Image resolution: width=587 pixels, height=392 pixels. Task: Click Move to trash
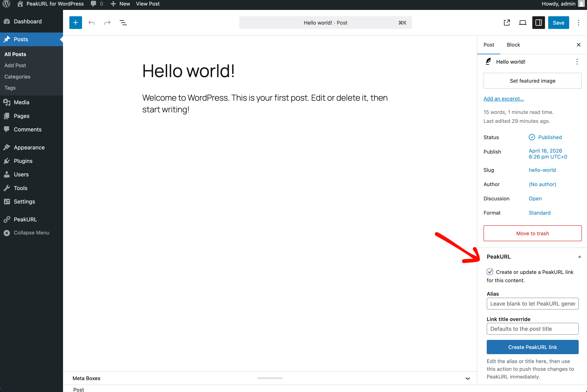pos(532,233)
